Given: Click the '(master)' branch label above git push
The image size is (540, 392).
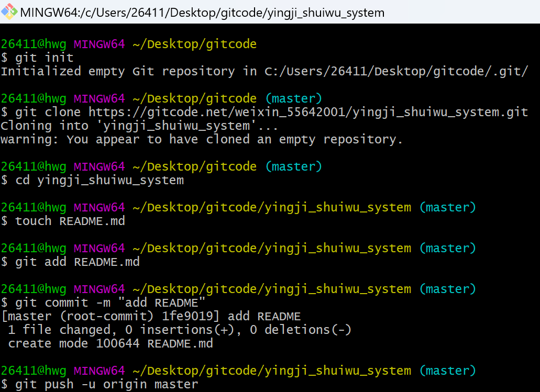Looking at the screenshot, I should (447, 371).
